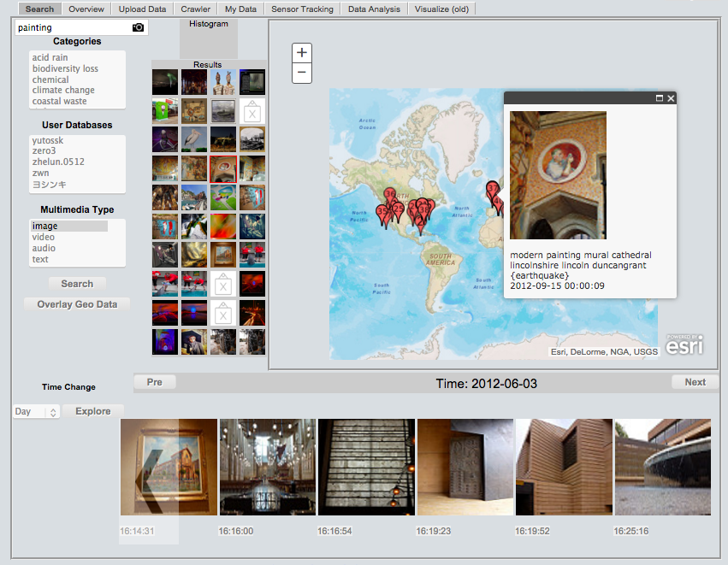The height and width of the screenshot is (565, 728).
Task: Zoom out on the map
Action: coord(302,73)
